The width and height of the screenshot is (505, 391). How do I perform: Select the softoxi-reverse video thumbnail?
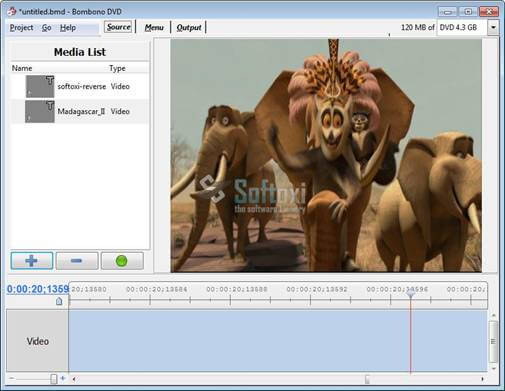click(40, 86)
